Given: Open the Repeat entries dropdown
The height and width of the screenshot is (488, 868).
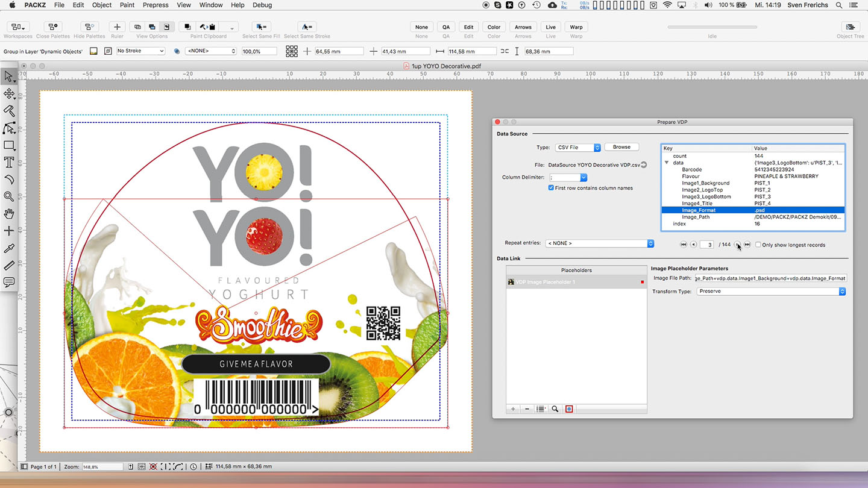Looking at the screenshot, I should [x=599, y=243].
